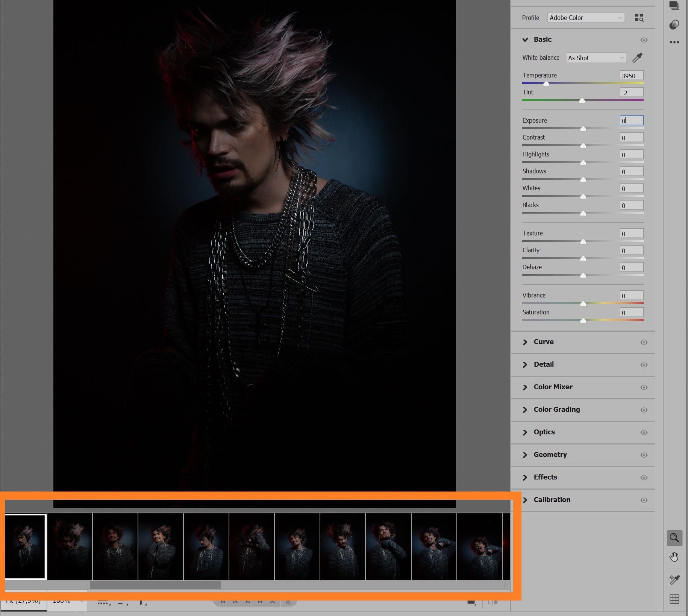Toggle Basic panel visibility eye

(x=644, y=40)
